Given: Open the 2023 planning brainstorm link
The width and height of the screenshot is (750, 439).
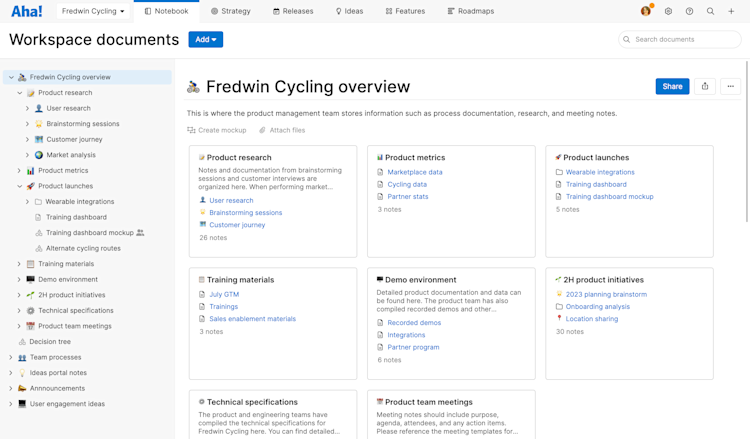Looking at the screenshot, I should 606,295.
